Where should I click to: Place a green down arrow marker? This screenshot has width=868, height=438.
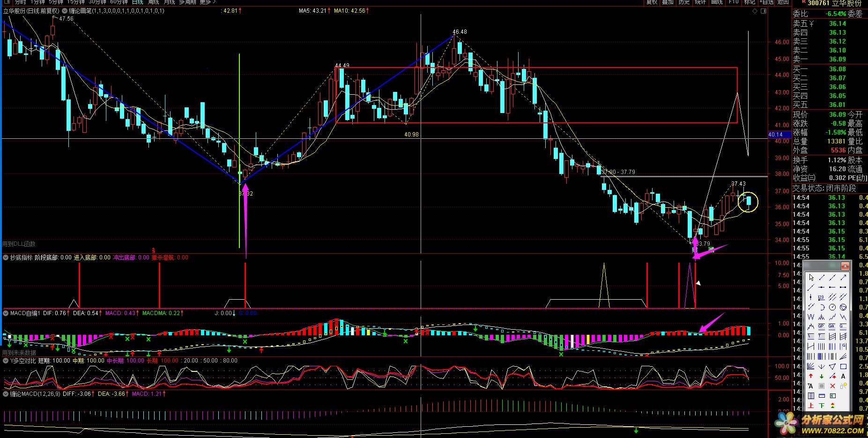pos(822,376)
